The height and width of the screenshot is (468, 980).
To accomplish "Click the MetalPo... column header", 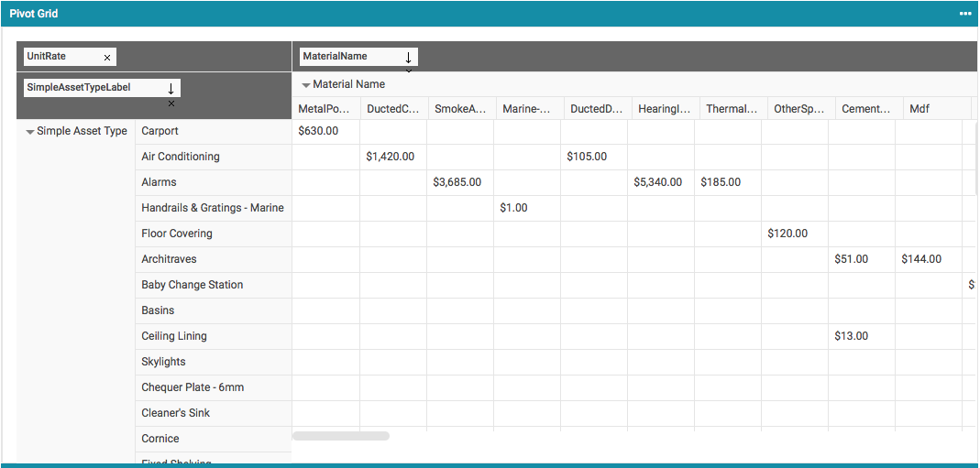I will click(325, 109).
